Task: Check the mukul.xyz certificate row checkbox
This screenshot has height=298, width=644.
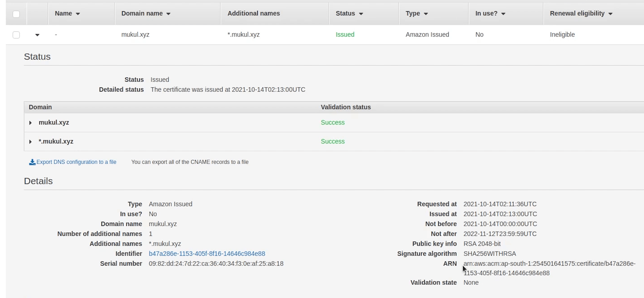Action: click(16, 35)
